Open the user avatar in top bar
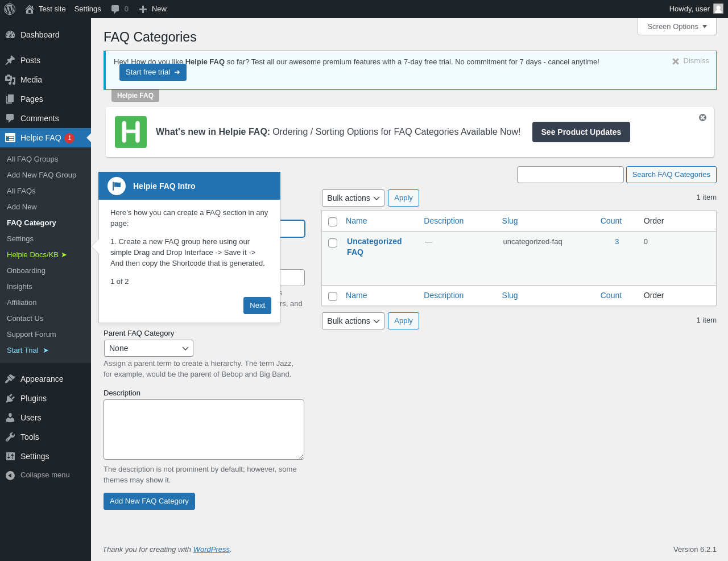 [x=718, y=9]
